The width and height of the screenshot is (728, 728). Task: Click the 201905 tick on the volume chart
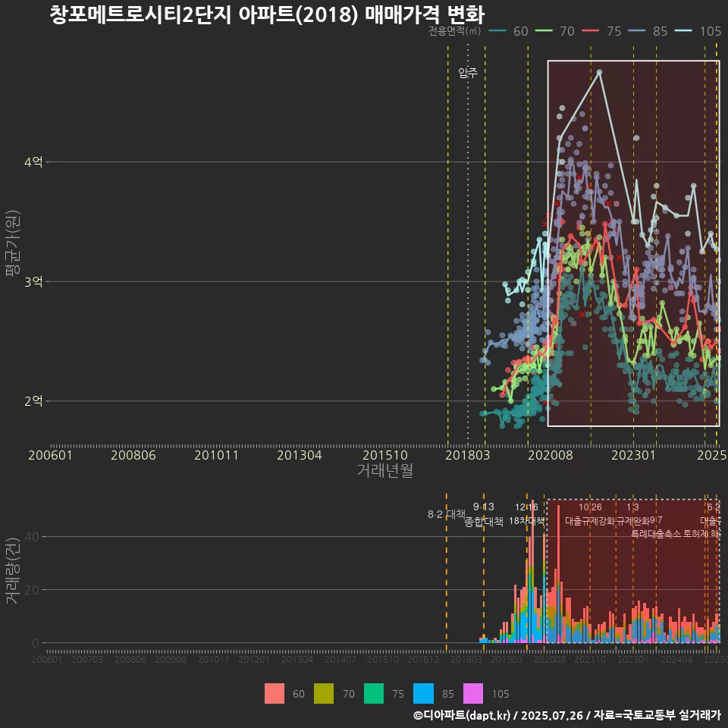pyautogui.click(x=506, y=659)
